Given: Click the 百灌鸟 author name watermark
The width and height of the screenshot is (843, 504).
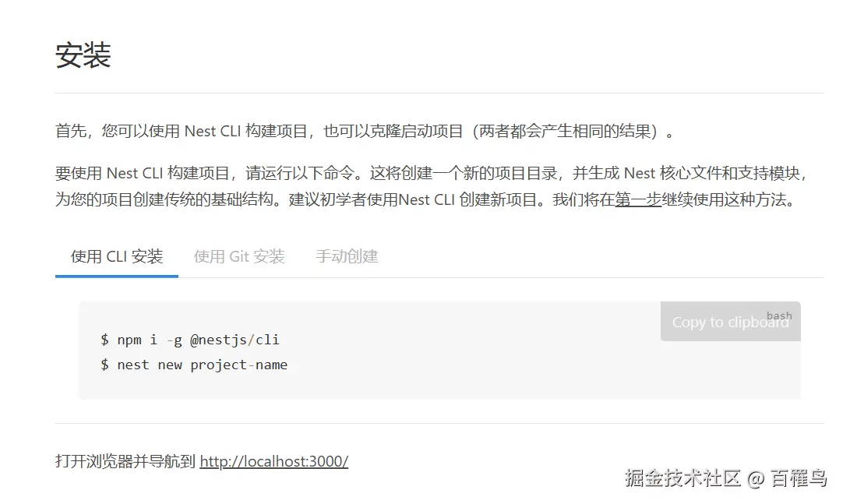Looking at the screenshot, I should (799, 478).
